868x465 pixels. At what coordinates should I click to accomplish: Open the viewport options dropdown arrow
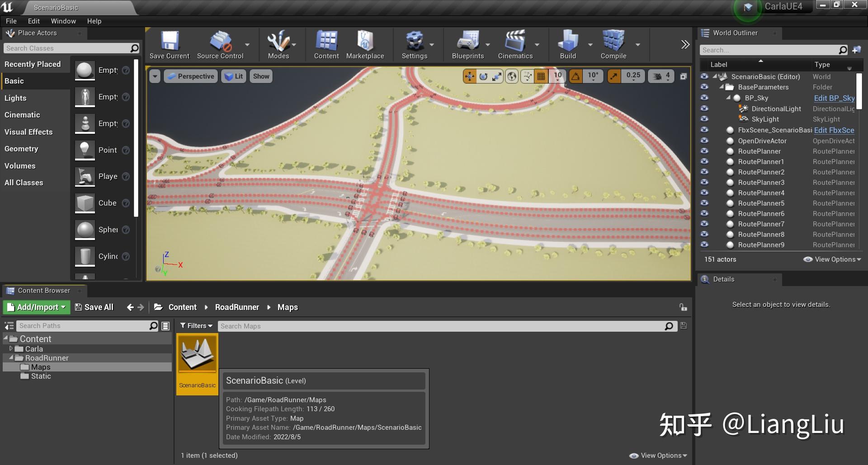[x=155, y=76]
